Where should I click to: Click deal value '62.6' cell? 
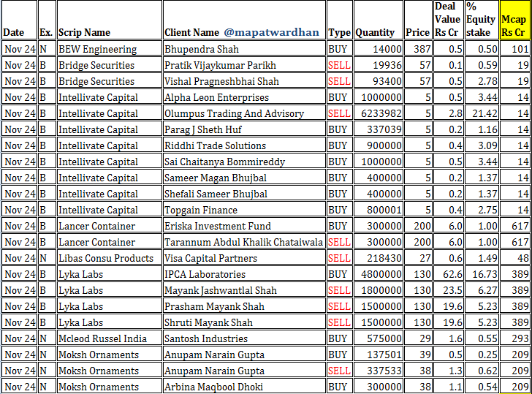(x=449, y=274)
